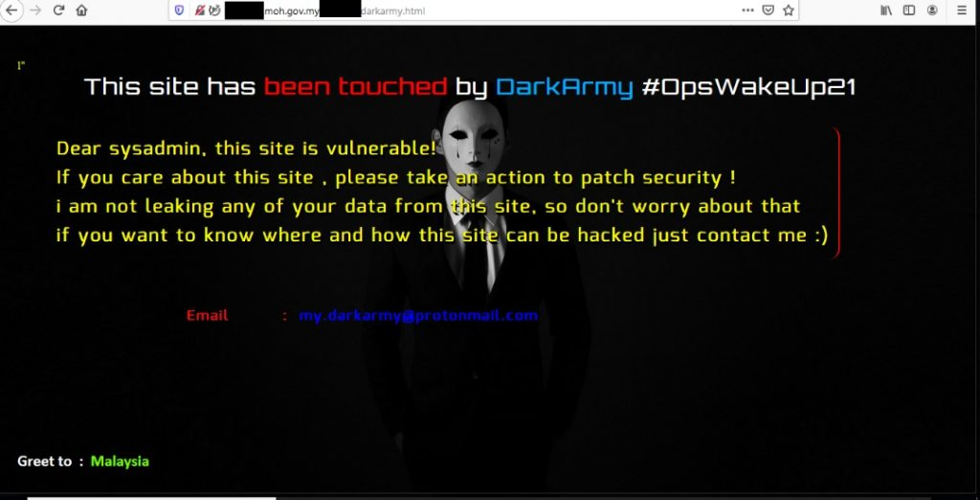The width and height of the screenshot is (980, 500).
Task: Open the page actions three-dot menu
Action: pos(747,10)
